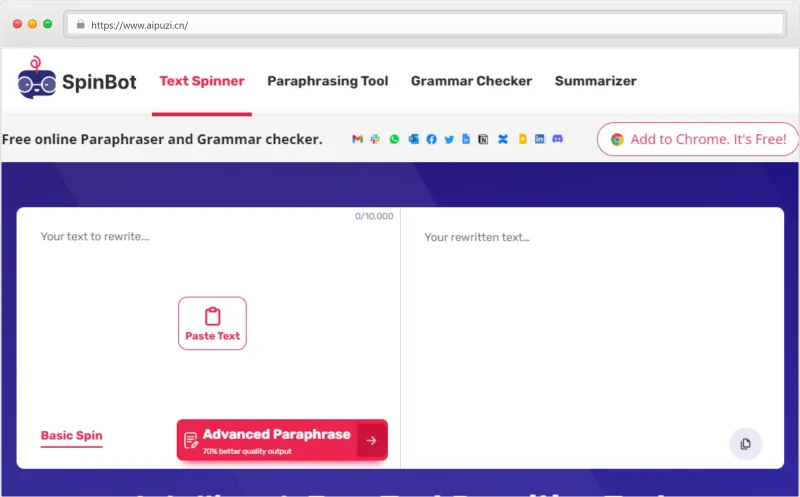Click the 0/10,000 character counter
The height and width of the screenshot is (497, 800).
[x=374, y=216]
